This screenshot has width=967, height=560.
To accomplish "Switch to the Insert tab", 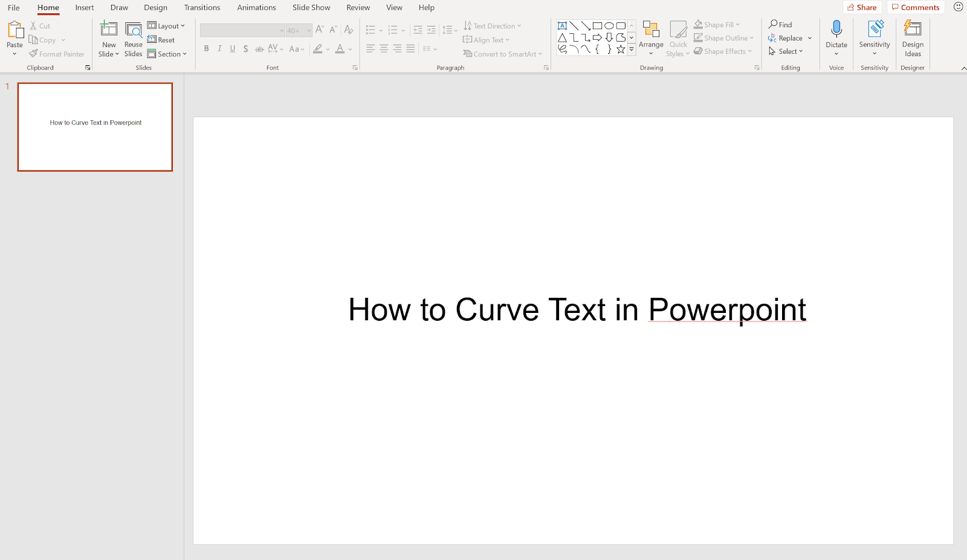I will click(85, 8).
